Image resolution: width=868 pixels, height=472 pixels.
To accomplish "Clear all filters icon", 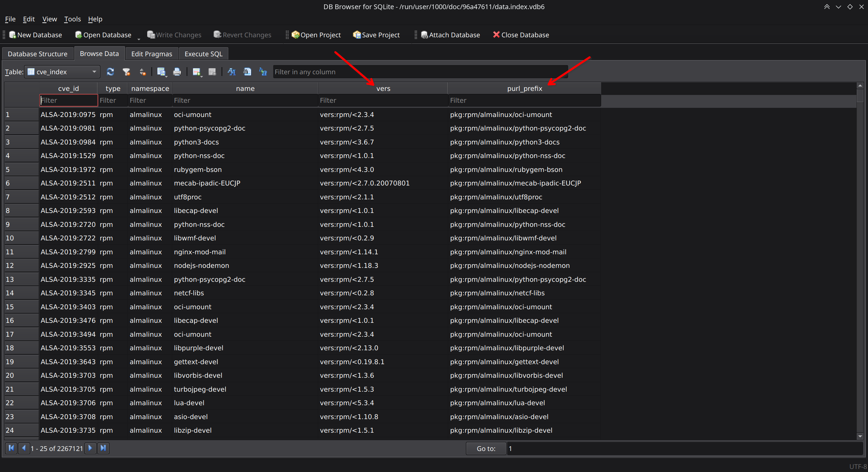I will (126, 72).
